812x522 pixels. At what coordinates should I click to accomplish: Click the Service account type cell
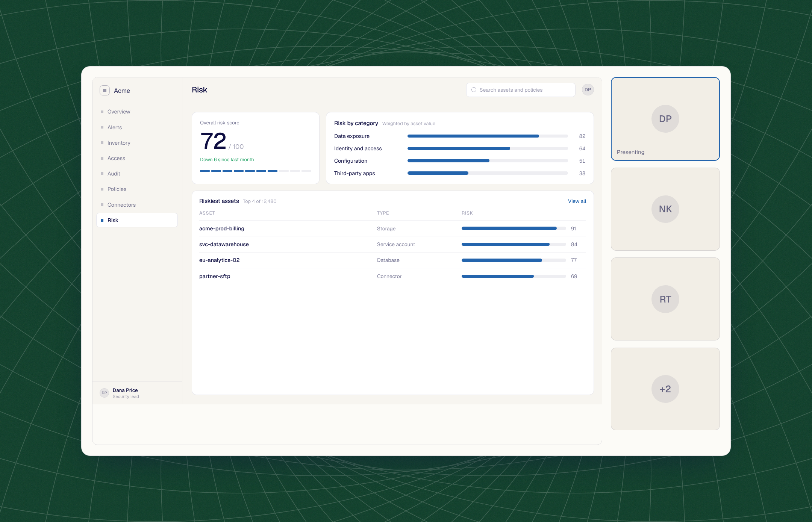click(396, 244)
